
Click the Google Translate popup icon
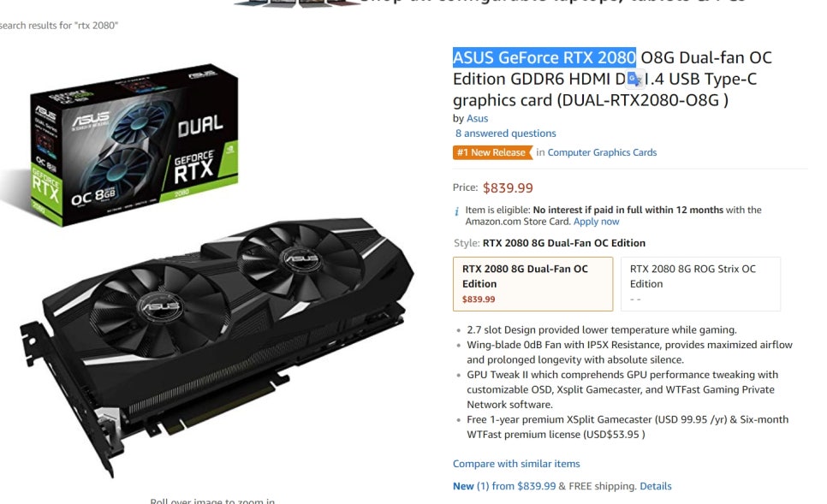point(634,79)
